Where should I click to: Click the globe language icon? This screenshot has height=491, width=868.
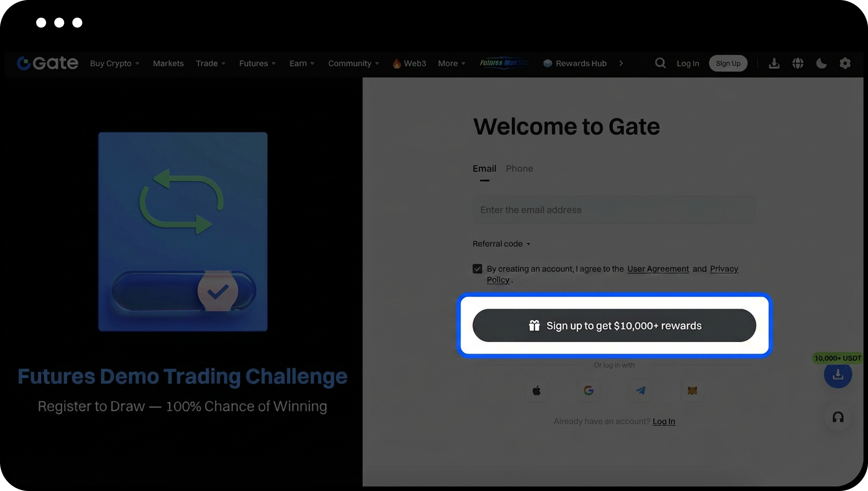click(x=798, y=63)
